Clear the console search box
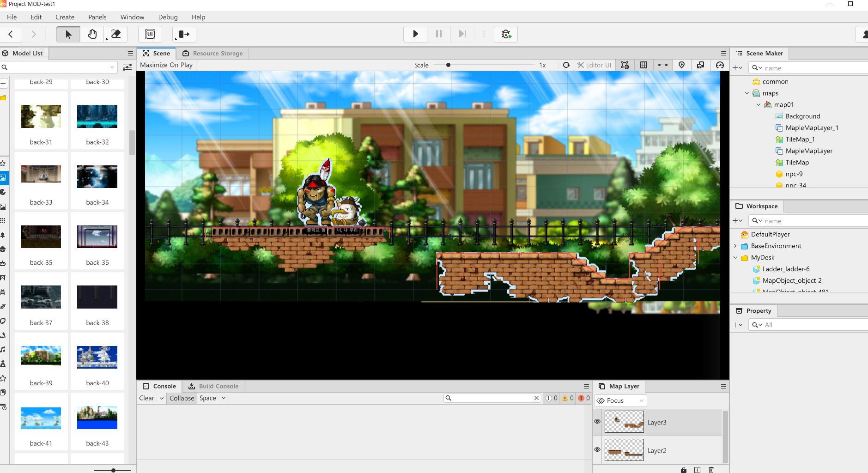This screenshot has width=868, height=473. tap(536, 398)
